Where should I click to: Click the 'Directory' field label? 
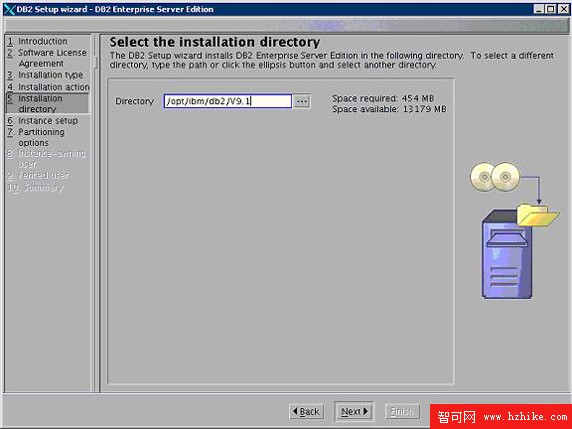[x=135, y=101]
